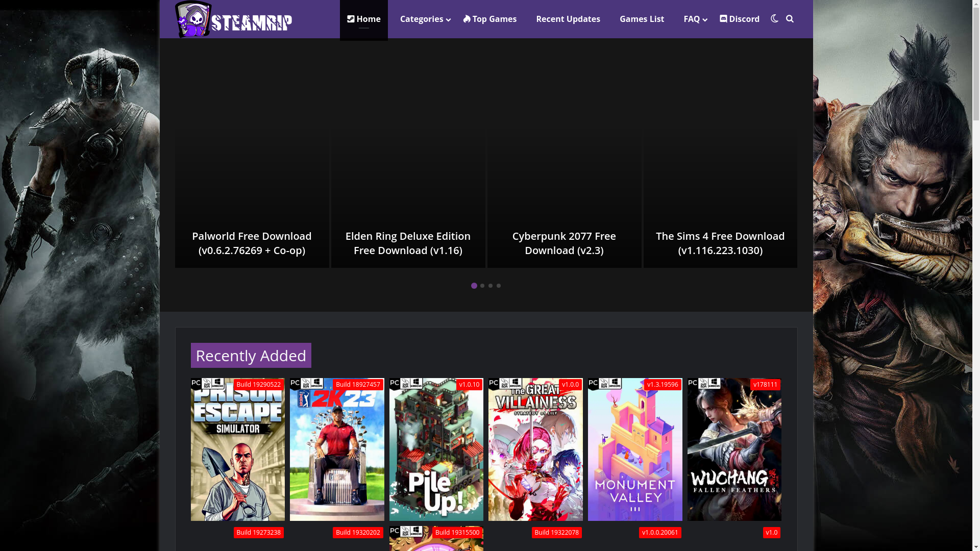Click the Build 19320202 badge
This screenshot has width=980, height=551.
point(358,533)
